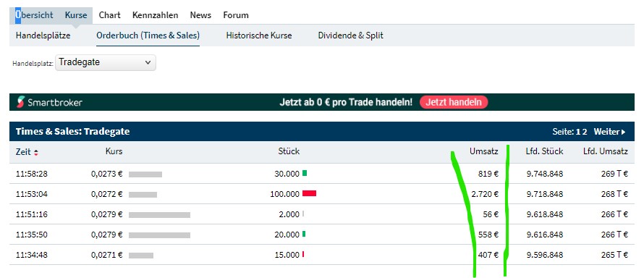Expand the Handelsplatz Tradegate dropdown
Viewport: 644px width, 278px height.
click(106, 62)
